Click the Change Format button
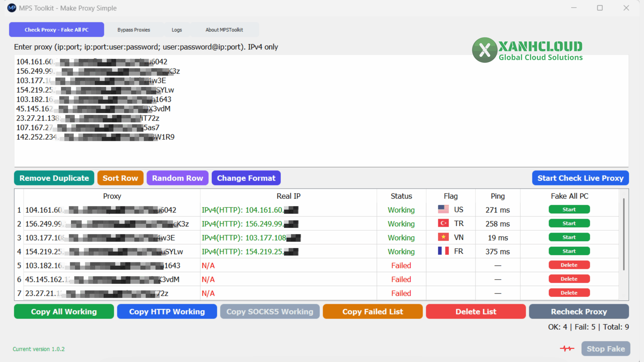This screenshot has width=644, height=362. click(x=246, y=178)
